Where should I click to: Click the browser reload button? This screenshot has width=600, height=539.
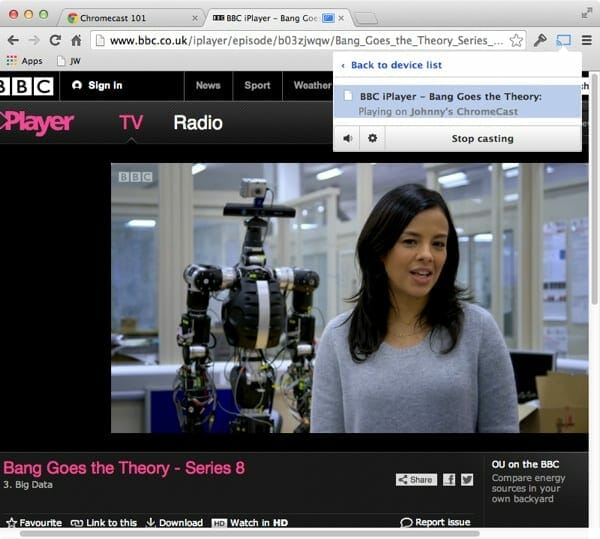pos(55,40)
